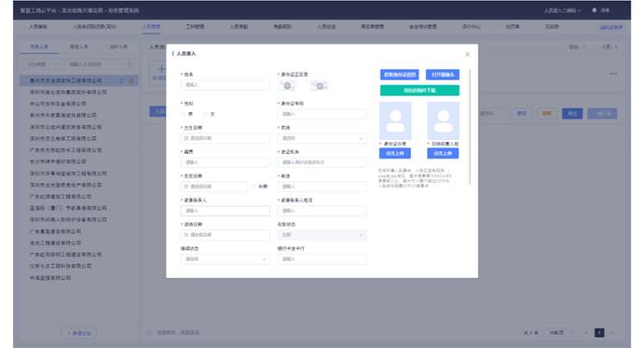This screenshot has width=644, height=348.
Task: Expand the 民族 ethnicity dropdown
Action: click(x=322, y=138)
